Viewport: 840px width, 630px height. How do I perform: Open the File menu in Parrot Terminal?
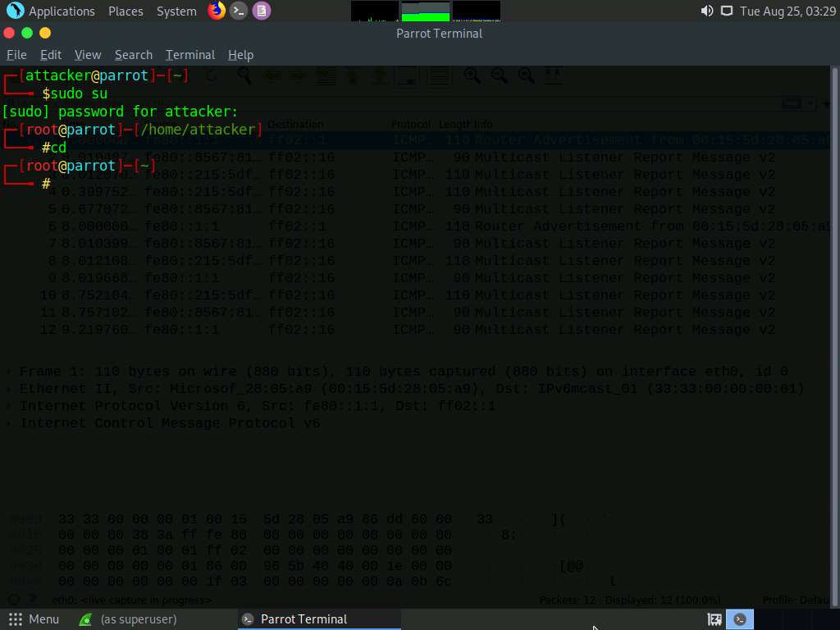[16, 55]
